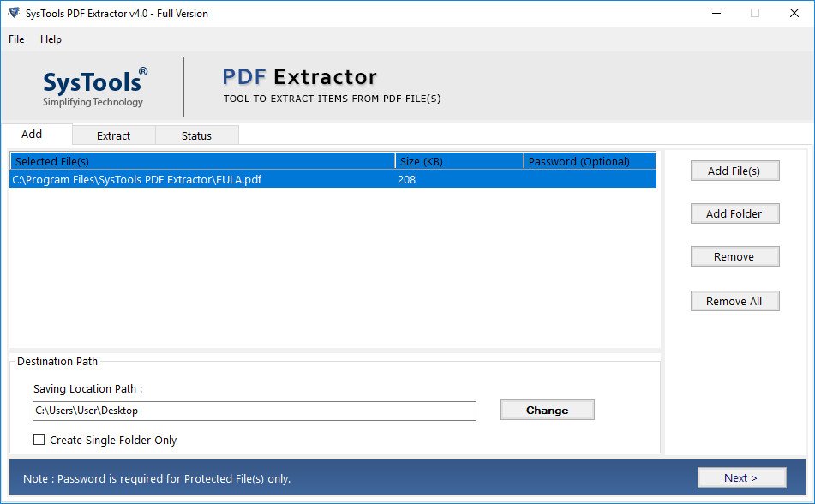Click the Selected File(s) column header
This screenshot has width=815, height=504.
tap(203, 161)
